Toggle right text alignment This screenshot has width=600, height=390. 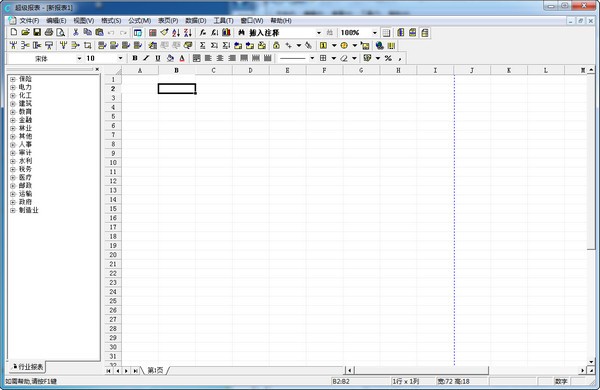[x=232, y=58]
